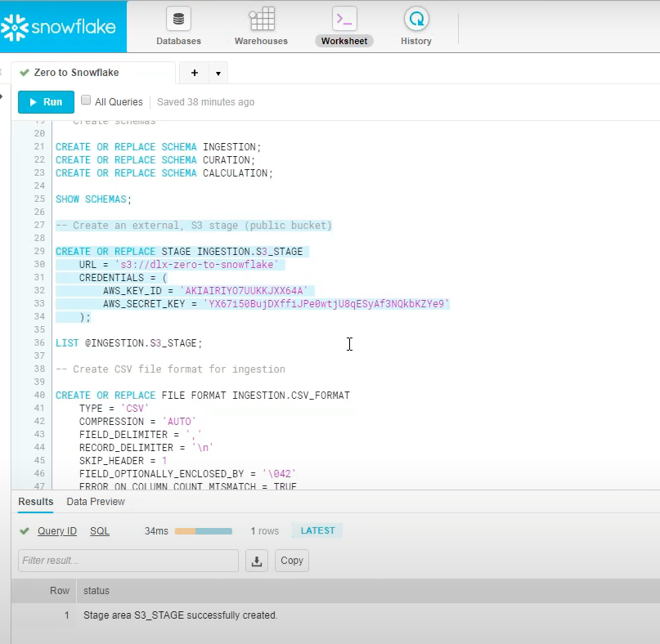Viewport: 660px width, 644px height.
Task: Click the 'Saved 38 minutes ago' status text
Action: coord(205,102)
